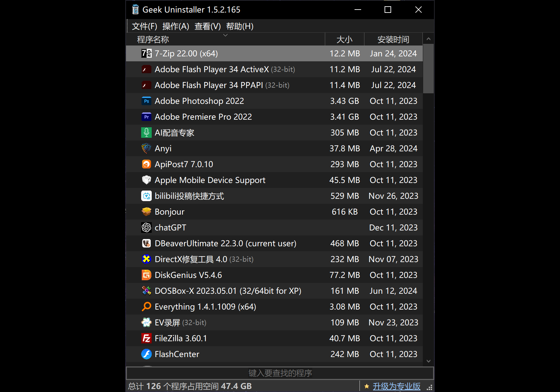The width and height of the screenshot is (560, 392).
Task: Click the Jan 24, 2024 install date
Action: [393, 53]
